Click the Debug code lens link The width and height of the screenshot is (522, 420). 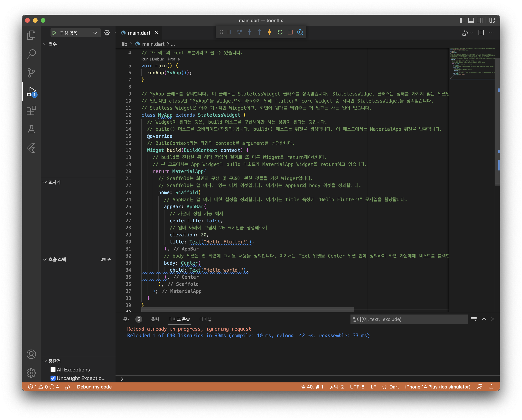tap(158, 59)
